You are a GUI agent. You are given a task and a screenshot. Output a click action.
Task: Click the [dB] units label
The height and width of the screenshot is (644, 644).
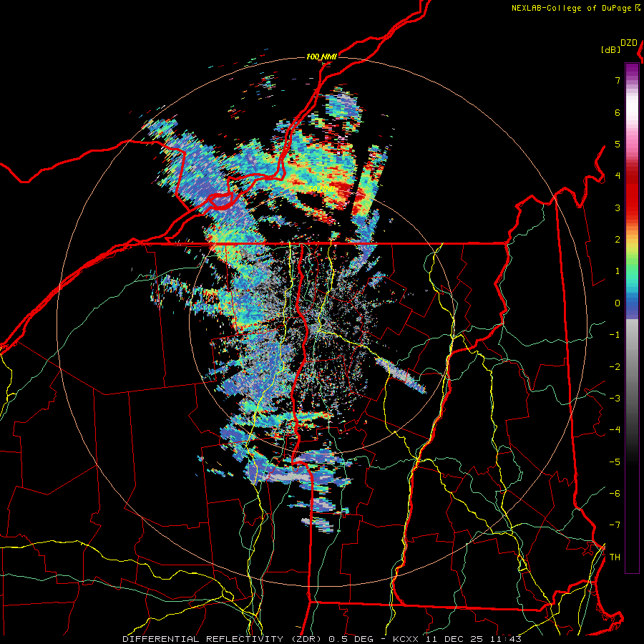[610, 50]
